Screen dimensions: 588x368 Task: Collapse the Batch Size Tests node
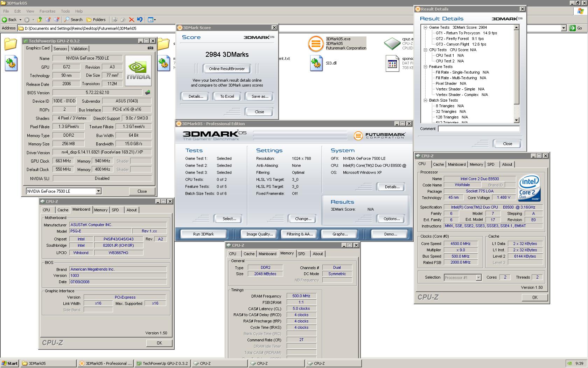[425, 100]
